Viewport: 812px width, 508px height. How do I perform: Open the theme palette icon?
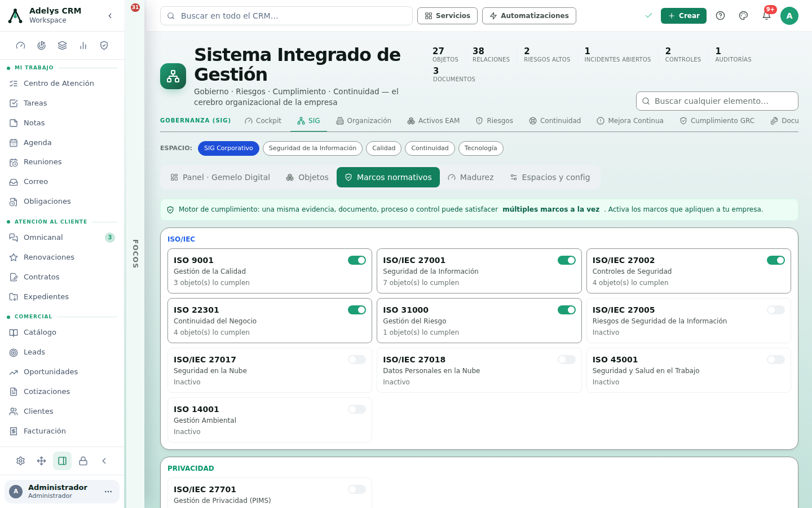[743, 16]
